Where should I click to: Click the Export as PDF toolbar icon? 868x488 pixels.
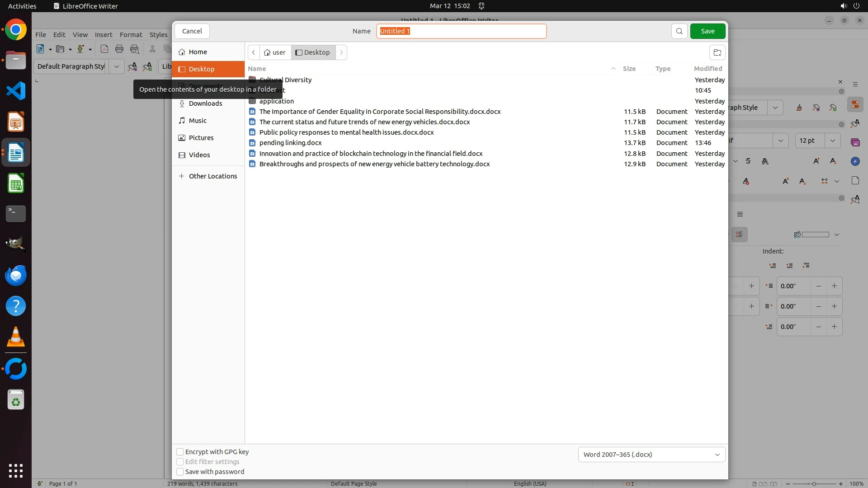click(104, 49)
